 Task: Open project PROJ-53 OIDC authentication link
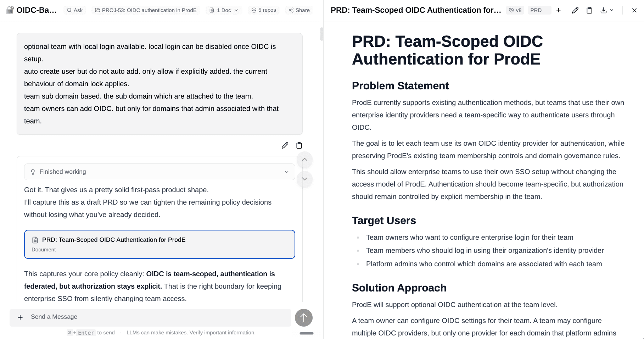[x=146, y=10]
